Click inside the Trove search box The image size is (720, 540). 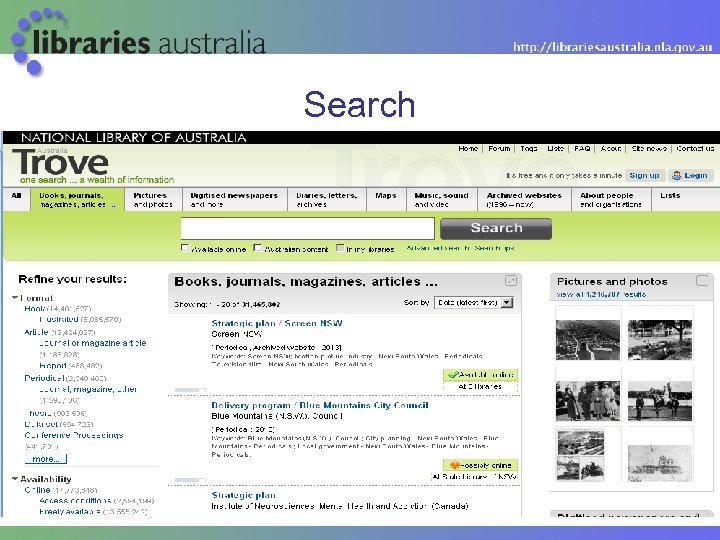[307, 228]
